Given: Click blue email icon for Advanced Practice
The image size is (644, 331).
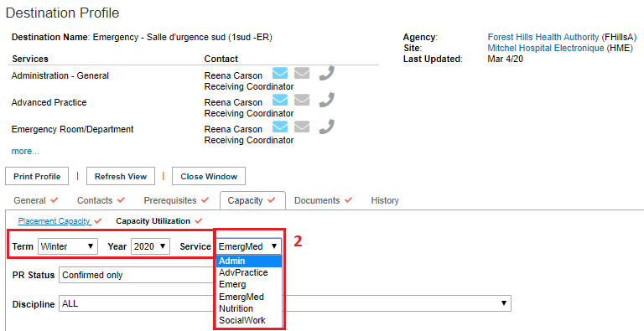Looking at the screenshot, I should [280, 101].
